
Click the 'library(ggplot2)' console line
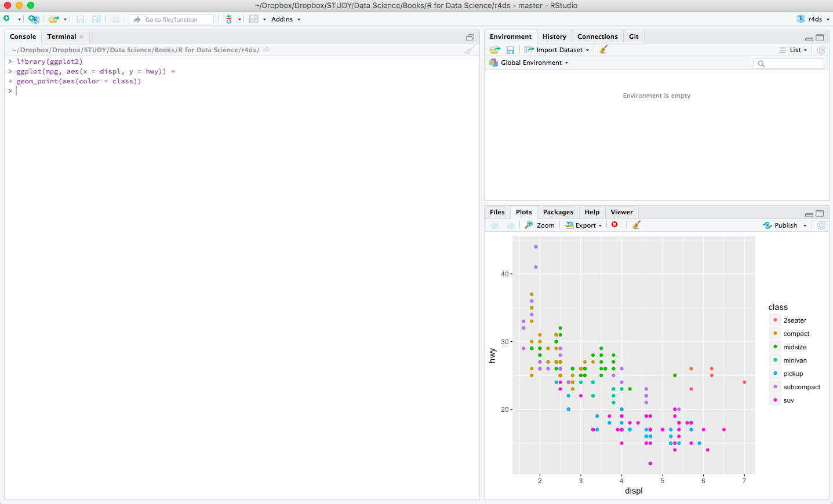pos(49,61)
